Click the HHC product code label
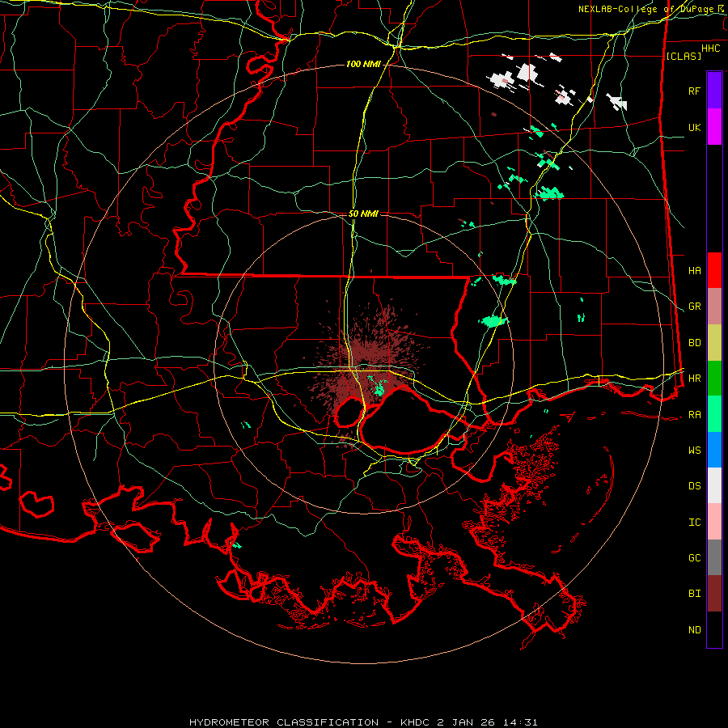This screenshot has width=728, height=728. (710, 48)
